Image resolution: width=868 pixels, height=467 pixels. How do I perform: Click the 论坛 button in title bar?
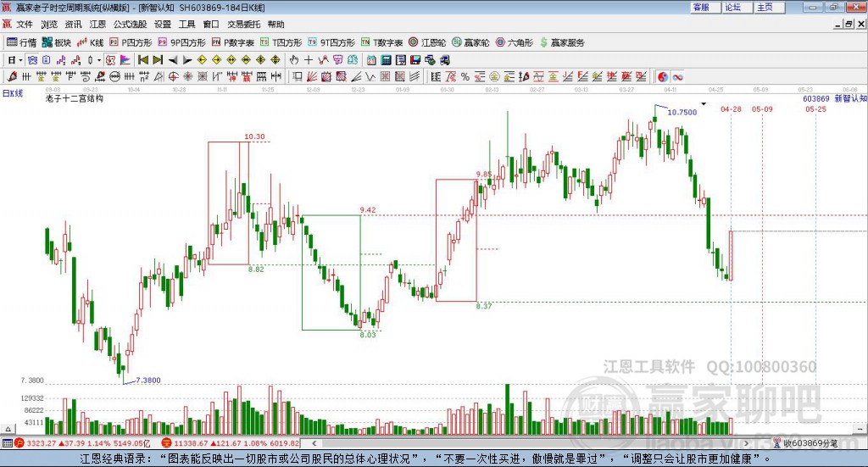[x=737, y=7]
